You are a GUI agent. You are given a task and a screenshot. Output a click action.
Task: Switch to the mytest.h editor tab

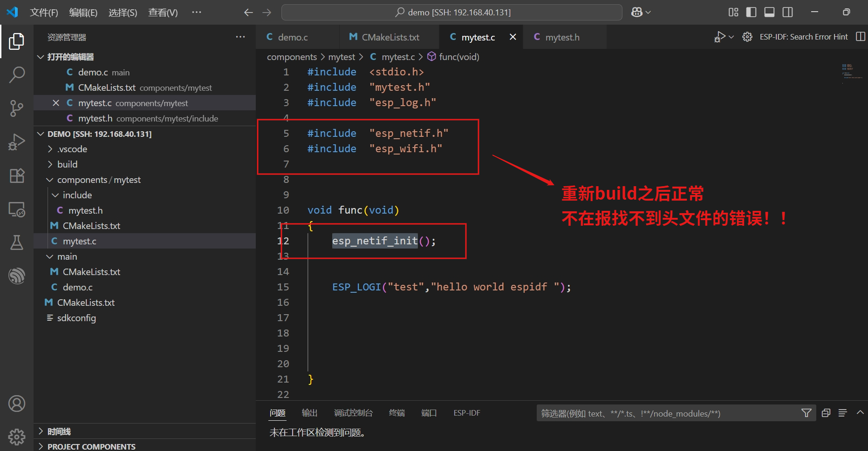point(562,37)
